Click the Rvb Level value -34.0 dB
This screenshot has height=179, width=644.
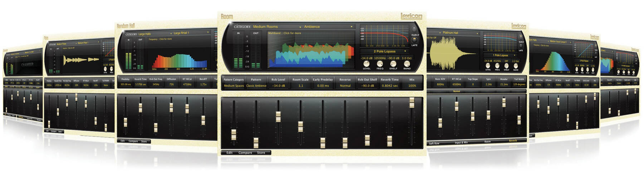(x=278, y=86)
